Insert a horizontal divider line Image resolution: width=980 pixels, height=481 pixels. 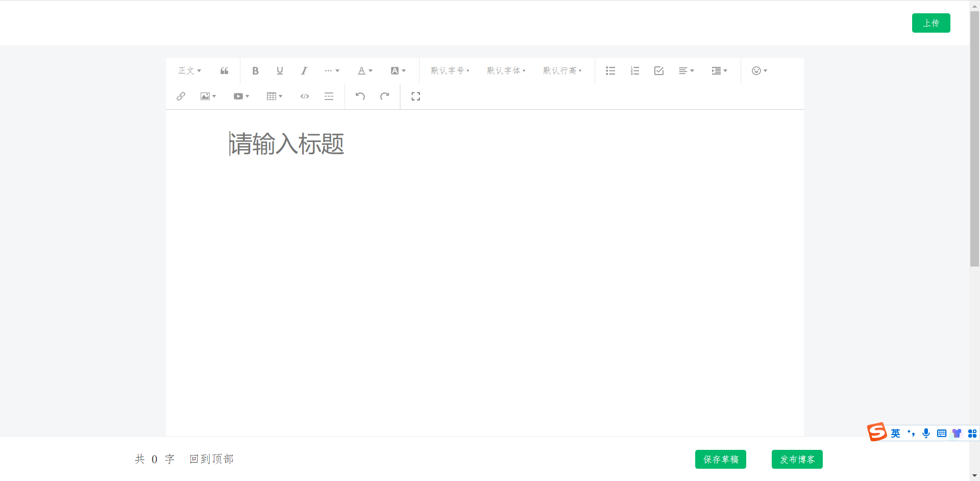pyautogui.click(x=329, y=96)
